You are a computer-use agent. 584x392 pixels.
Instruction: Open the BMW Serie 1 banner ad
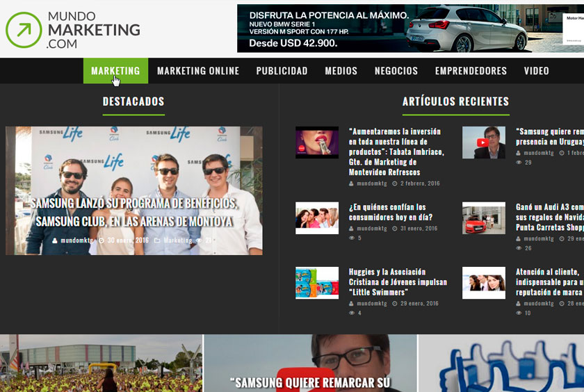click(x=410, y=28)
